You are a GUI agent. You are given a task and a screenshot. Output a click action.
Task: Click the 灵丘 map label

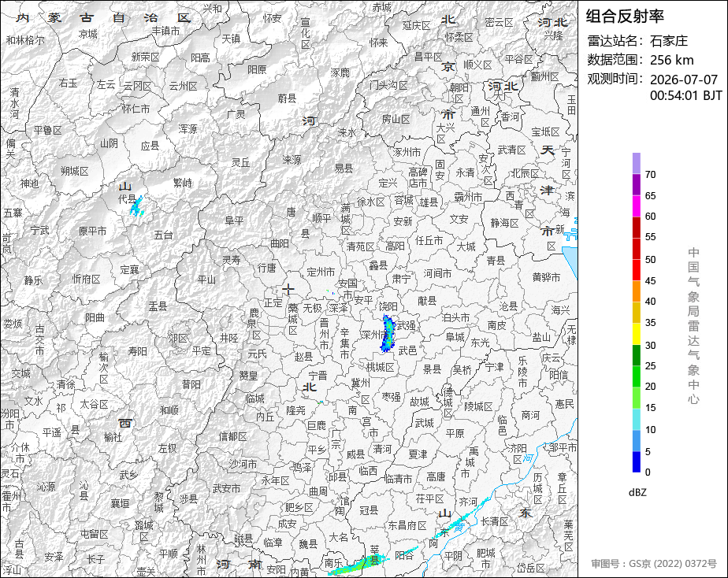pyautogui.click(x=241, y=162)
